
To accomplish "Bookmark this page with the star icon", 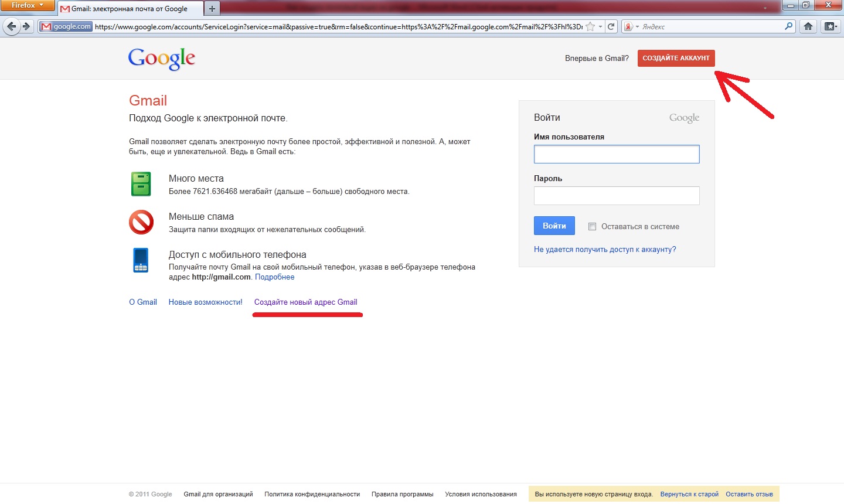I will [x=591, y=26].
